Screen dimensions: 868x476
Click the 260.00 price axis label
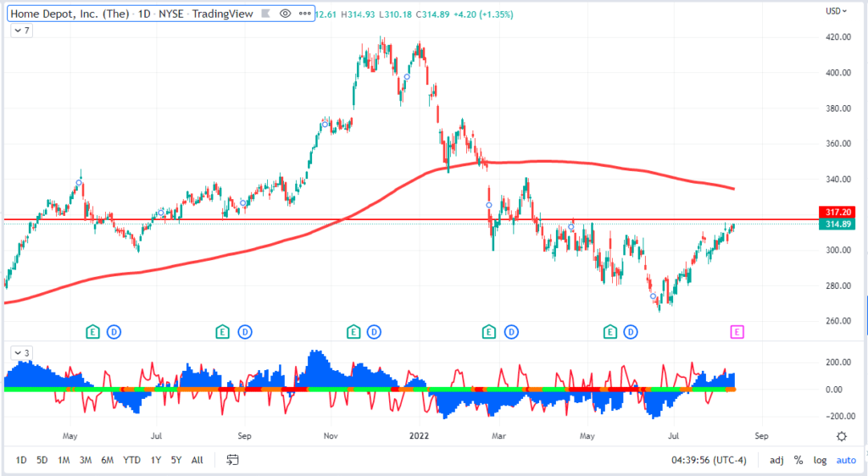tap(838, 321)
